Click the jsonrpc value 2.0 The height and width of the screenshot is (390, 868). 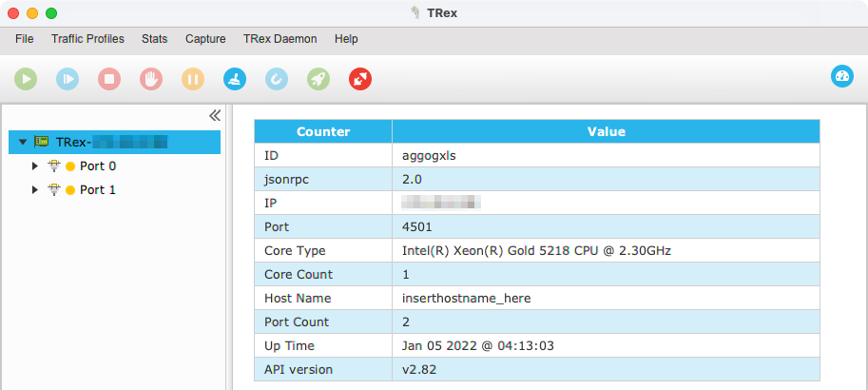[x=412, y=180]
